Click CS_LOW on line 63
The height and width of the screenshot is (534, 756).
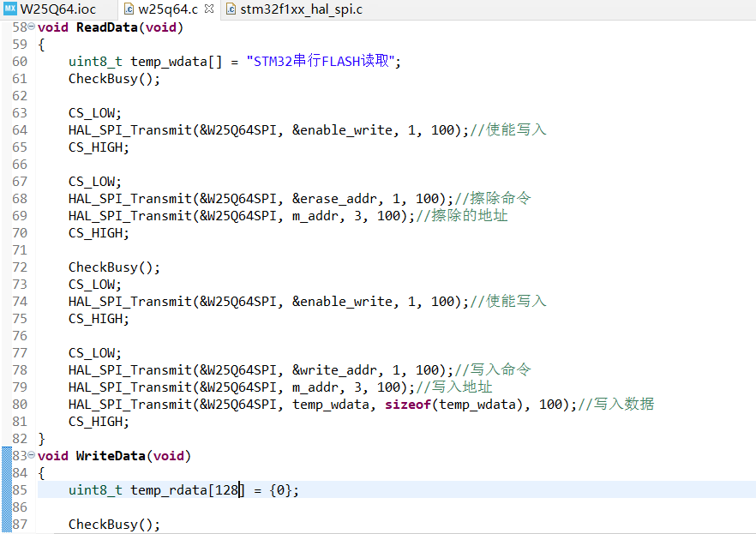92,113
